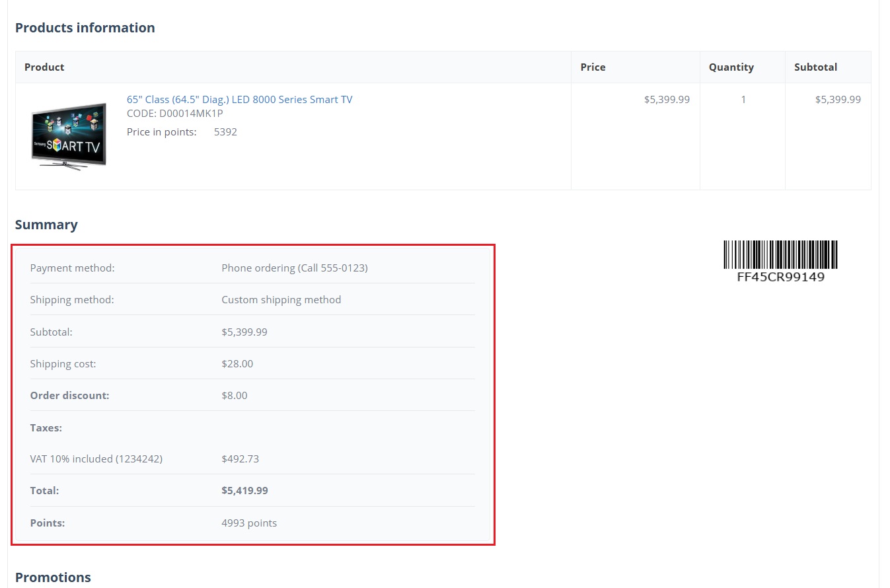The width and height of the screenshot is (890, 588).
Task: Click the barcode number FF45CR99149
Action: click(780, 277)
